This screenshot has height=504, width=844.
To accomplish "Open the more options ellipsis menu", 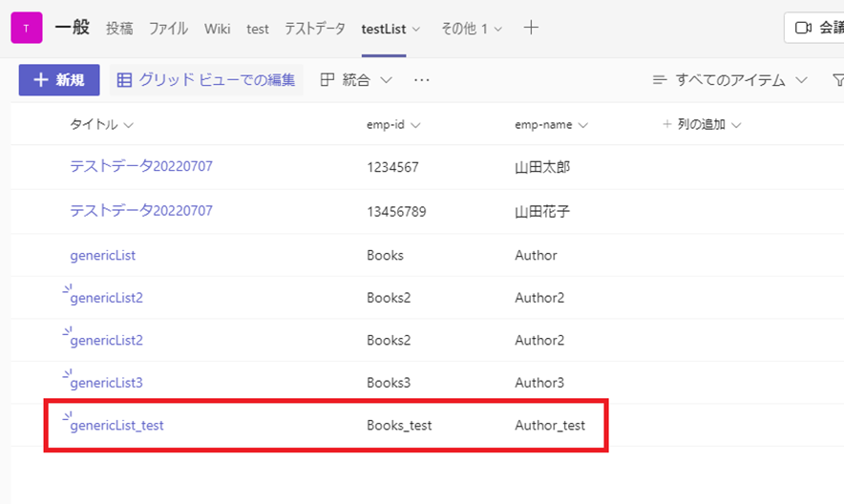I will tap(422, 80).
